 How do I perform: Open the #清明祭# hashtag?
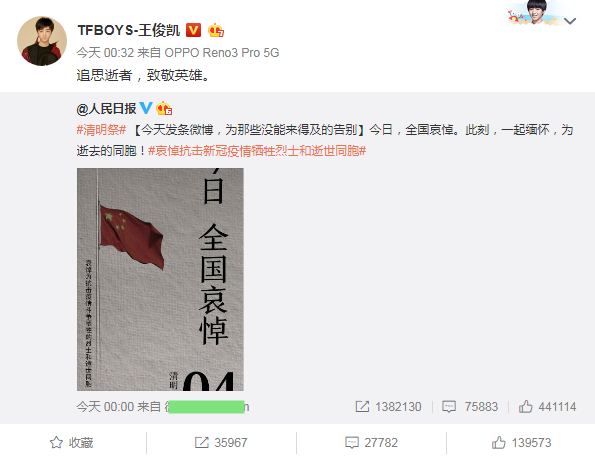[x=101, y=130]
